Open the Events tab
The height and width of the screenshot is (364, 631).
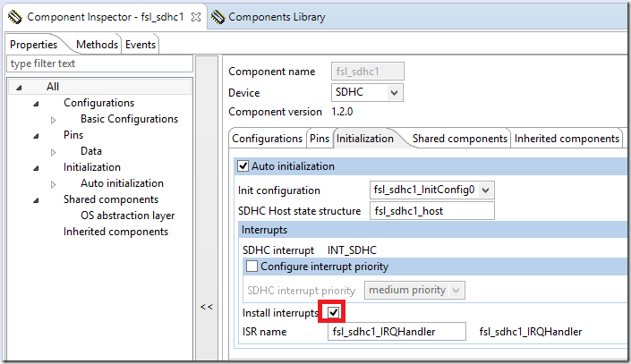click(141, 45)
